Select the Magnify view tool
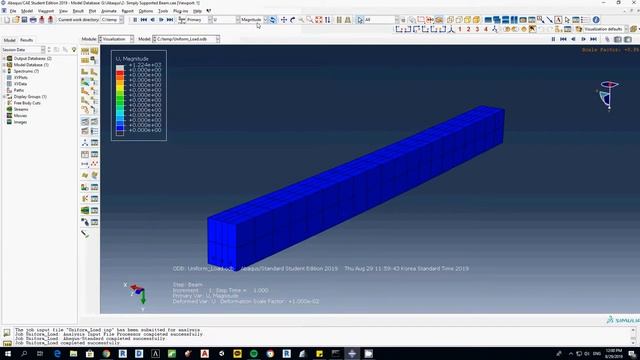Image resolution: width=640 pixels, height=360 pixels. click(301, 20)
